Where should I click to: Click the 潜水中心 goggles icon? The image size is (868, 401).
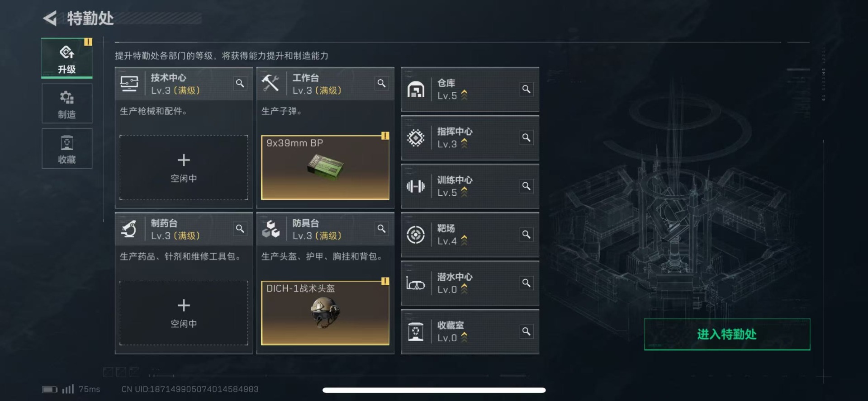click(x=415, y=283)
